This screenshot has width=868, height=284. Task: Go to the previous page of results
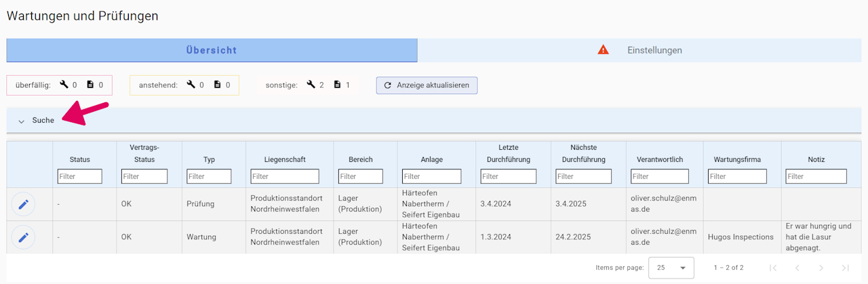[797, 268]
